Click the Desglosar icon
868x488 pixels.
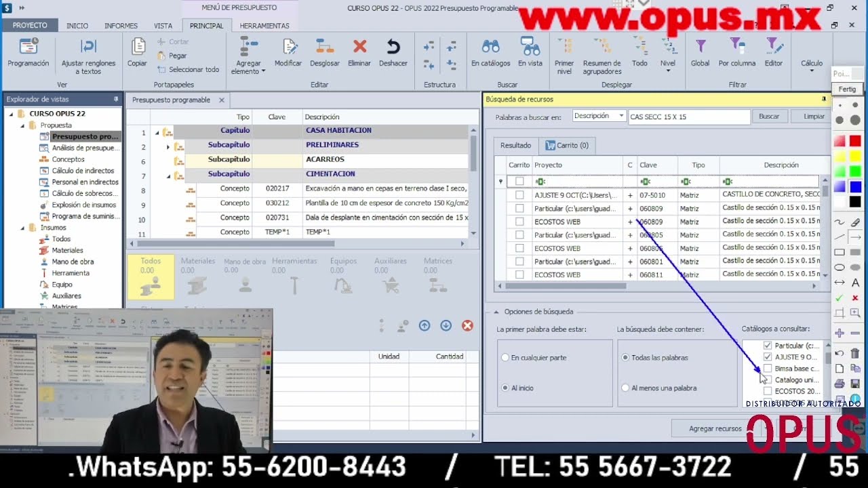click(325, 47)
